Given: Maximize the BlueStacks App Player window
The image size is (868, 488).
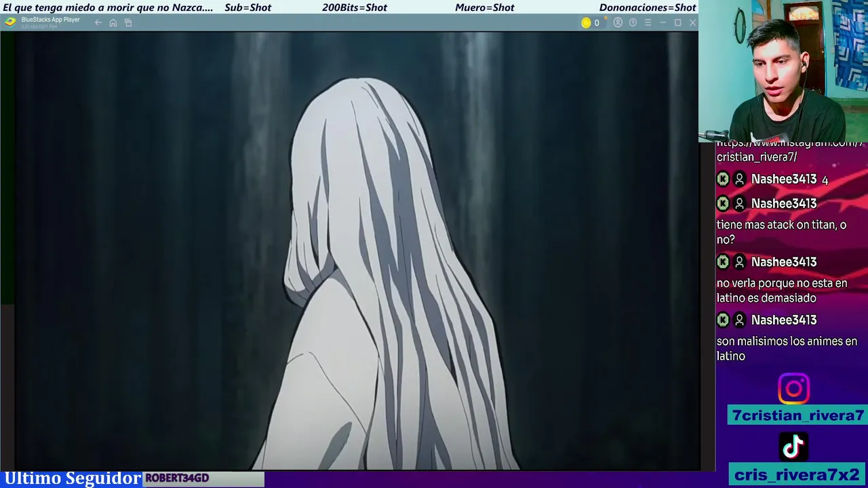Looking at the screenshot, I should 677,23.
